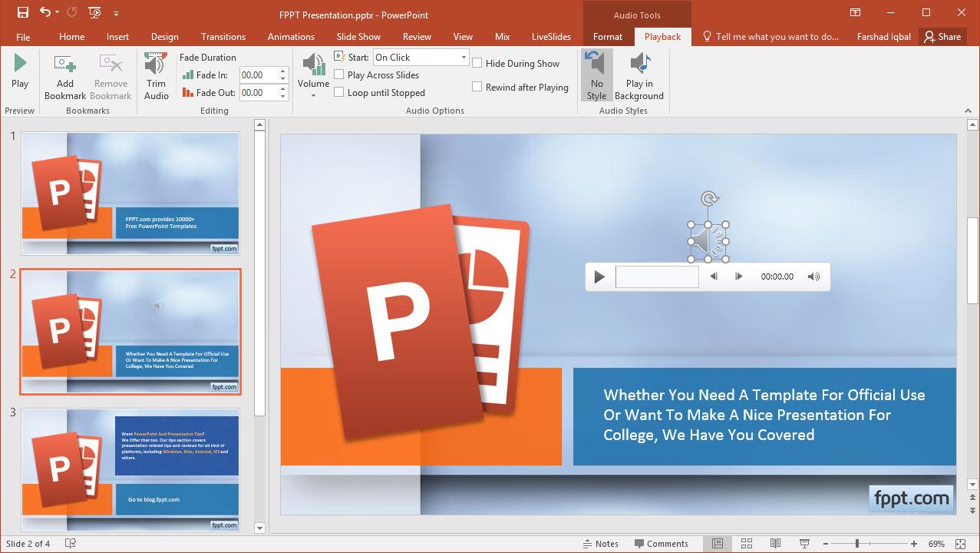Open the Mix tab
Screen dimensions: 980x553
coord(503,37)
